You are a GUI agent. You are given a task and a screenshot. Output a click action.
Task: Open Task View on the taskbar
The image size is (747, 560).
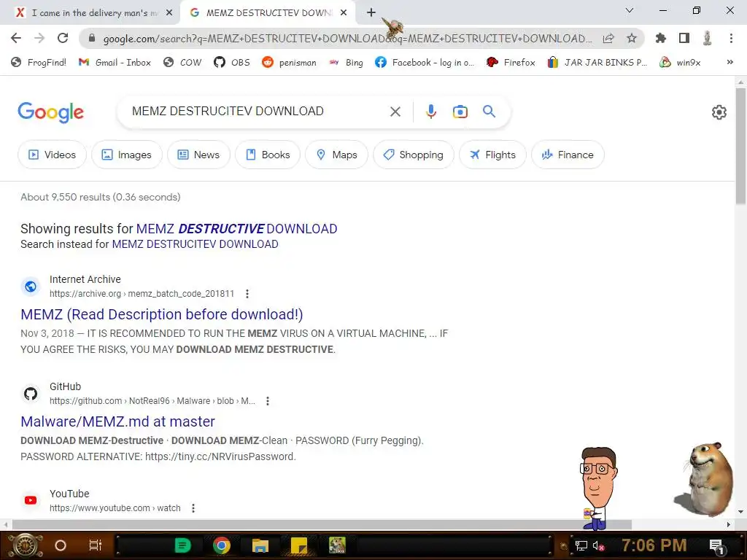(x=96, y=545)
